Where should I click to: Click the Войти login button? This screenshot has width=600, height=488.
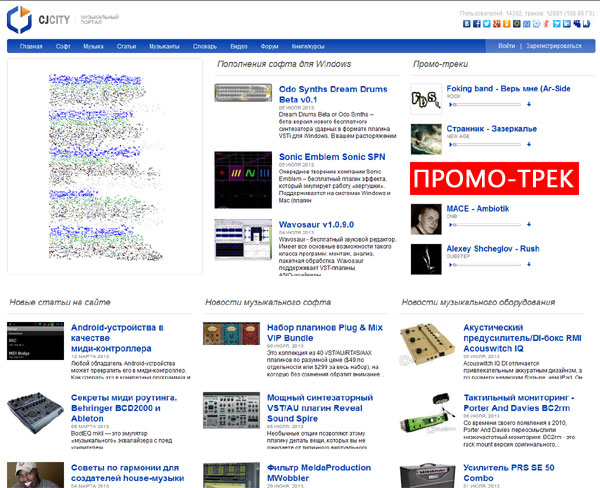pyautogui.click(x=506, y=46)
